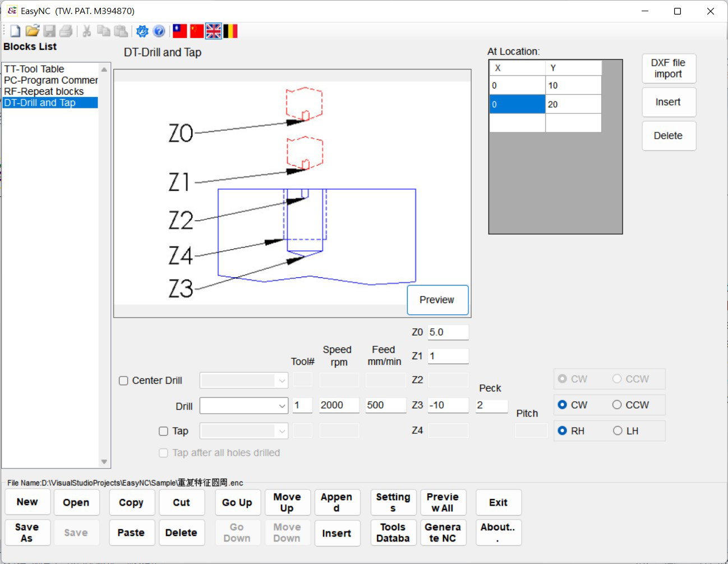The height and width of the screenshot is (564, 728).
Task: Click the bottom Delete block button
Action: 181,533
